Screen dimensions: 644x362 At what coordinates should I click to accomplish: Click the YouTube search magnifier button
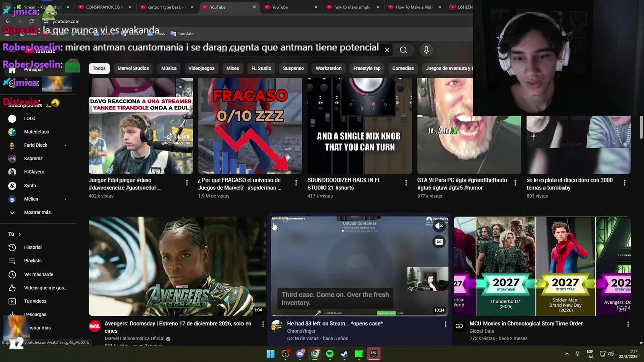(x=404, y=50)
